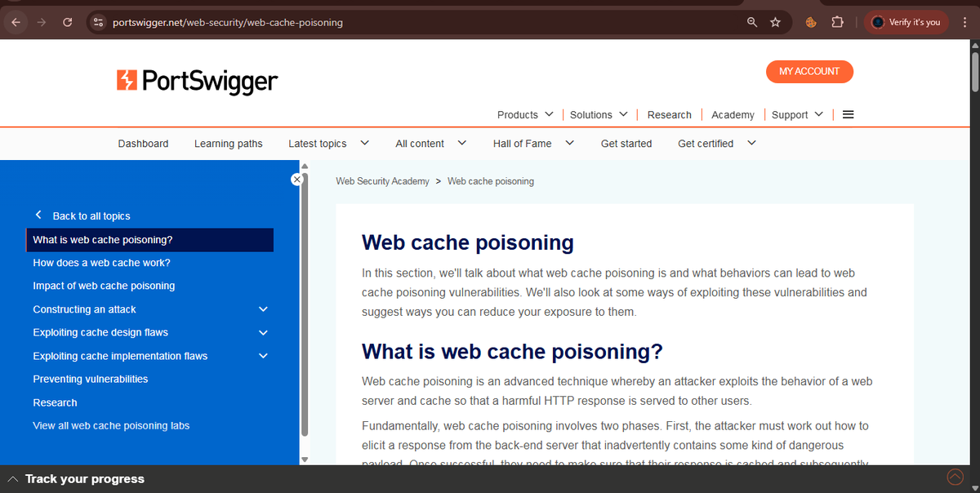Viewport: 980px width, 493px height.
Task: Click the sidebar scrollbar down arrow
Action: tap(305, 460)
